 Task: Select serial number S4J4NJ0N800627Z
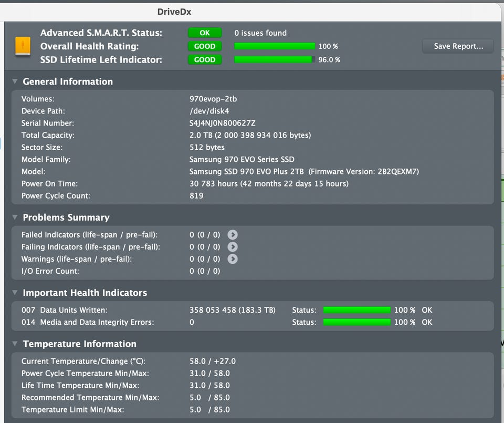pos(223,123)
